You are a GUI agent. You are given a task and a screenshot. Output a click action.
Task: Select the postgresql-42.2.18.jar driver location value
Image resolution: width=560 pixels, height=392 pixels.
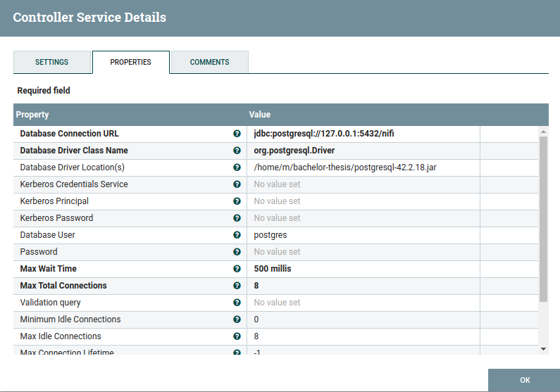345,167
